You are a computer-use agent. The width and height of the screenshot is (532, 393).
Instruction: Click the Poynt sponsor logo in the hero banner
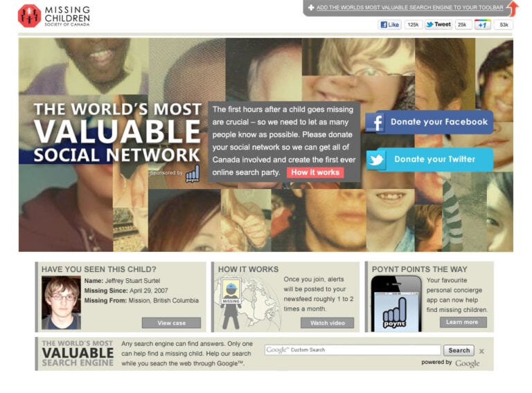click(193, 174)
